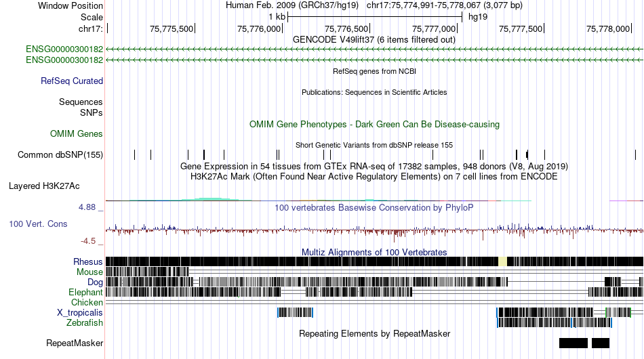The image size is (644, 359).
Task: Select the narrower RepeatMasker black block
Action: coord(601,343)
